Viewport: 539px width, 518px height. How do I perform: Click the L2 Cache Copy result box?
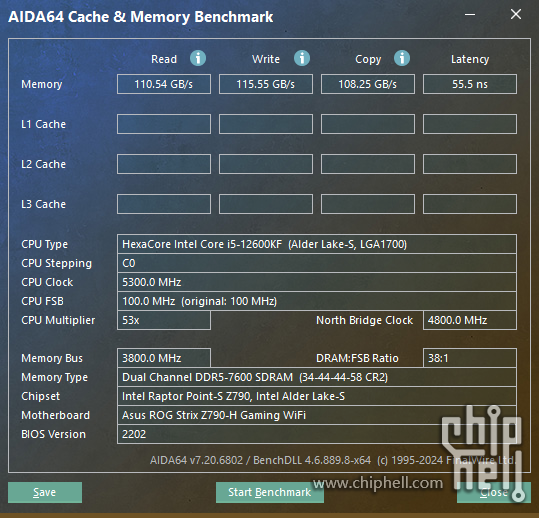pyautogui.click(x=368, y=164)
